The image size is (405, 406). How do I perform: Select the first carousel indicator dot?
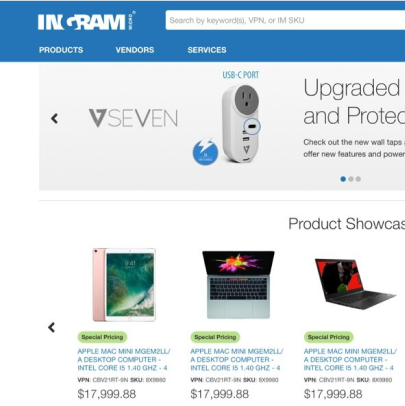pyautogui.click(x=343, y=179)
